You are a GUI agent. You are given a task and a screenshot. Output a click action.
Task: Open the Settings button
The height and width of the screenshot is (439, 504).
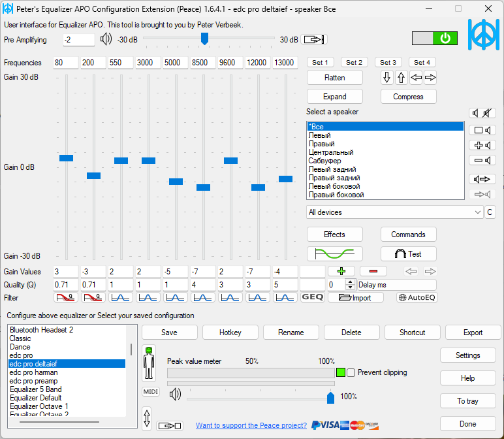click(467, 355)
